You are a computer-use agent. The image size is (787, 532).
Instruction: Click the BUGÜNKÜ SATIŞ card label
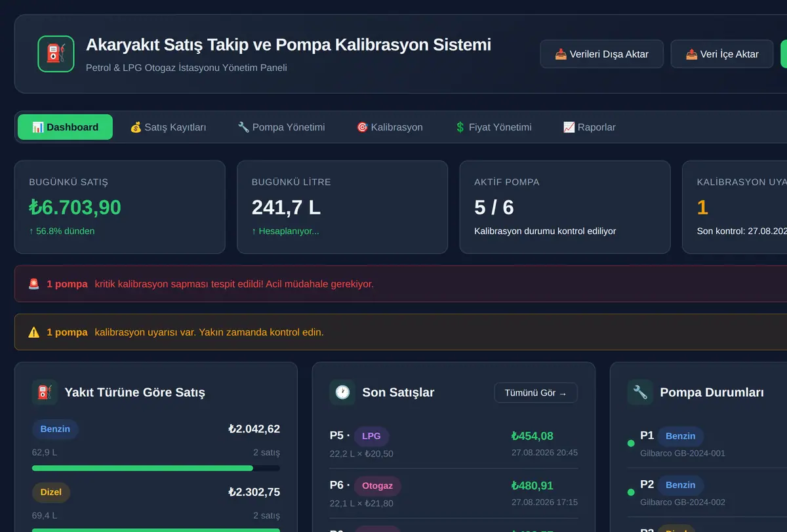click(x=68, y=182)
